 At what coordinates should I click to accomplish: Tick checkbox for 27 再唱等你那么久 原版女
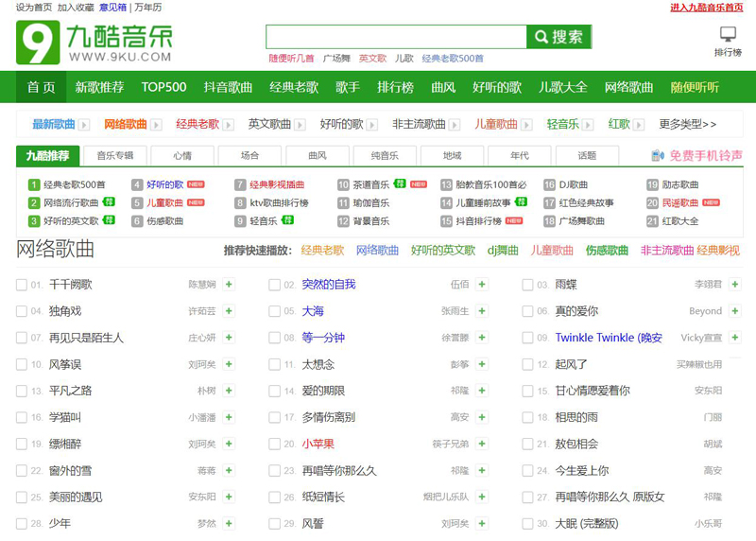point(527,497)
